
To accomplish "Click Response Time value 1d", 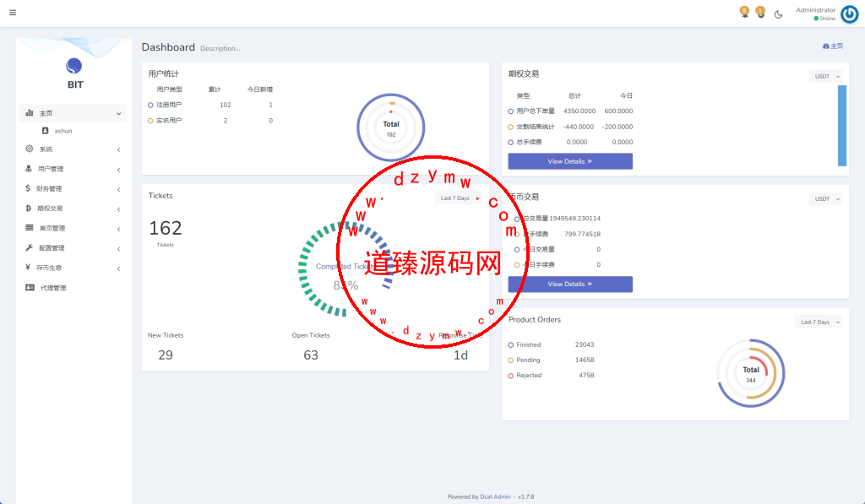I will (460, 355).
